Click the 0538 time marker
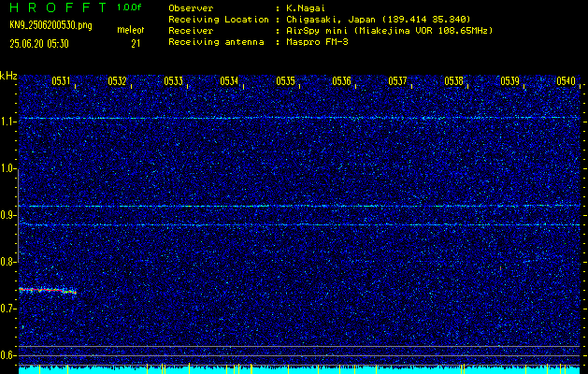 click(453, 81)
